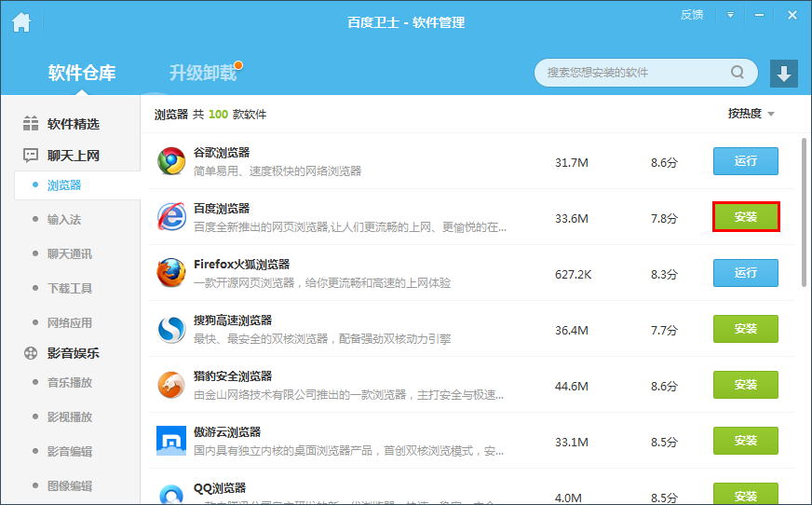This screenshot has height=505, width=812.
Task: Select 网络应用 in the sidebar
Action: point(70,322)
